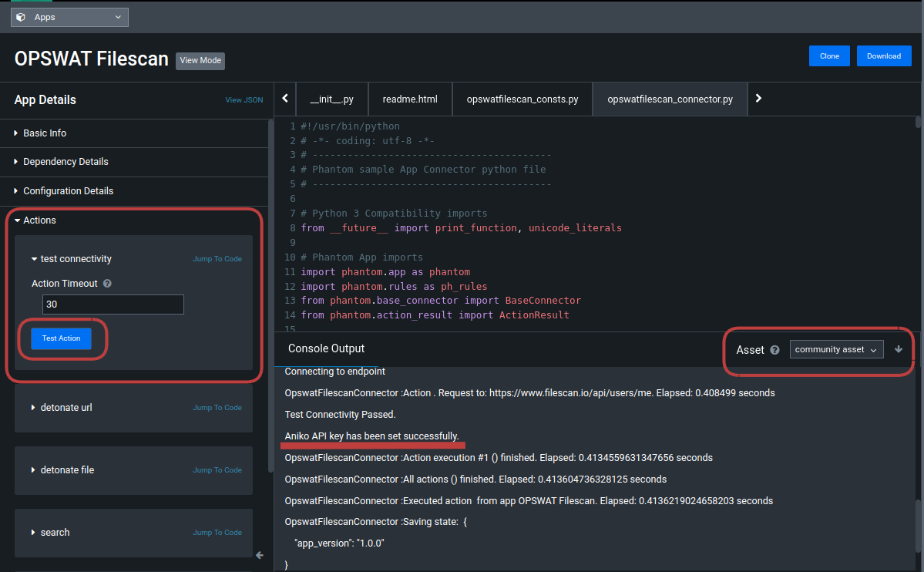Select the opswatfilescan_connector.py tab
The width and height of the screenshot is (924, 572).
pos(670,99)
